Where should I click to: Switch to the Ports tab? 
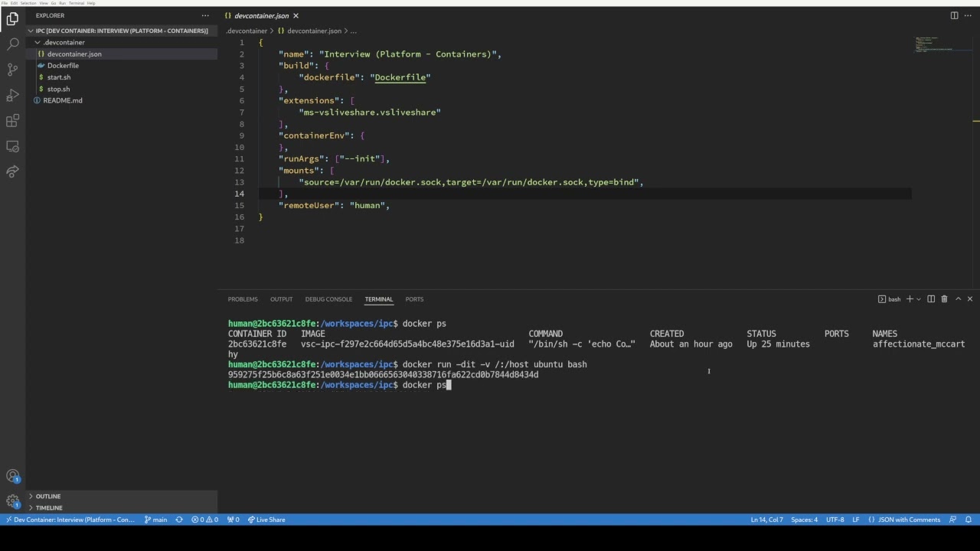[x=414, y=299]
